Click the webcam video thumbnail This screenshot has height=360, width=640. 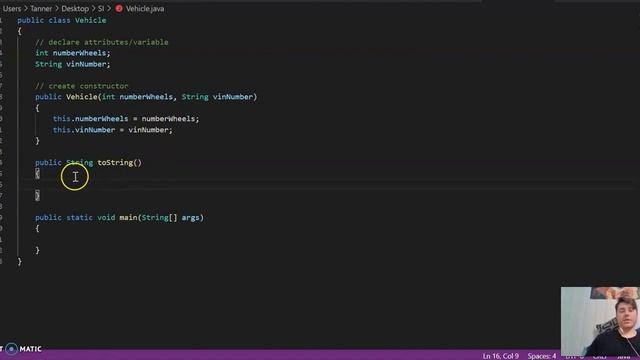click(x=600, y=321)
